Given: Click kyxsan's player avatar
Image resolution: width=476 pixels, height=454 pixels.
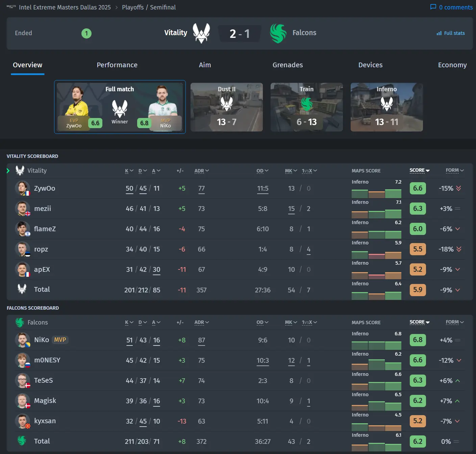Looking at the screenshot, I should pos(22,421).
